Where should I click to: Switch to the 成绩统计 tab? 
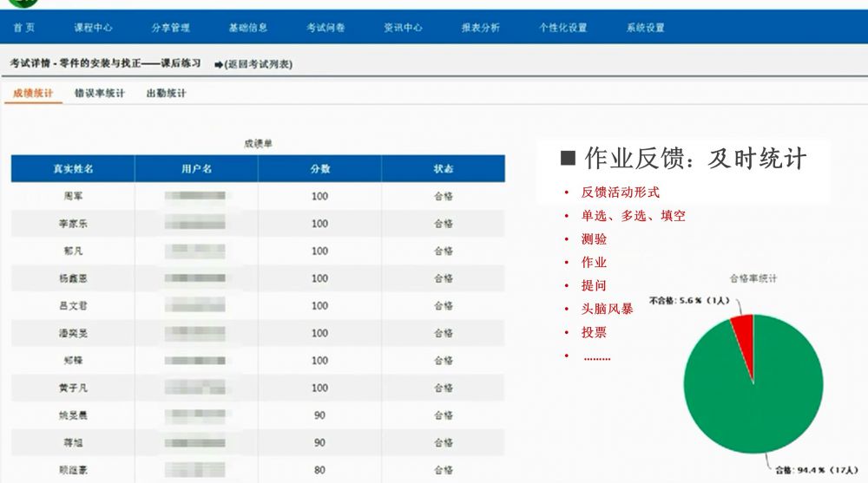click(33, 94)
